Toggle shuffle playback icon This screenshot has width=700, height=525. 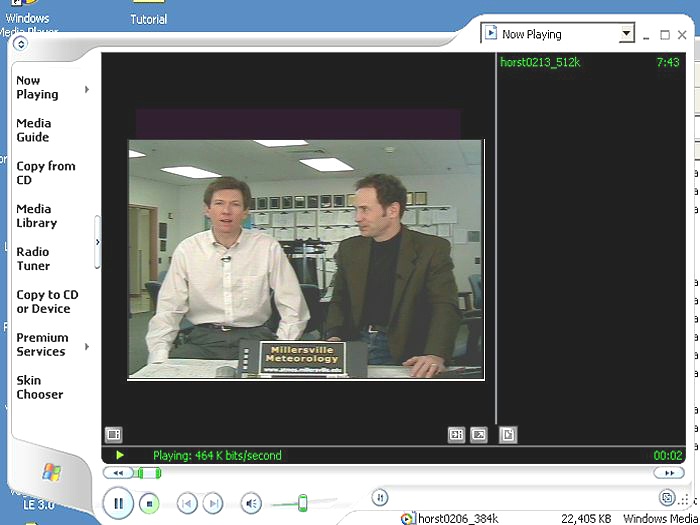(x=380, y=497)
